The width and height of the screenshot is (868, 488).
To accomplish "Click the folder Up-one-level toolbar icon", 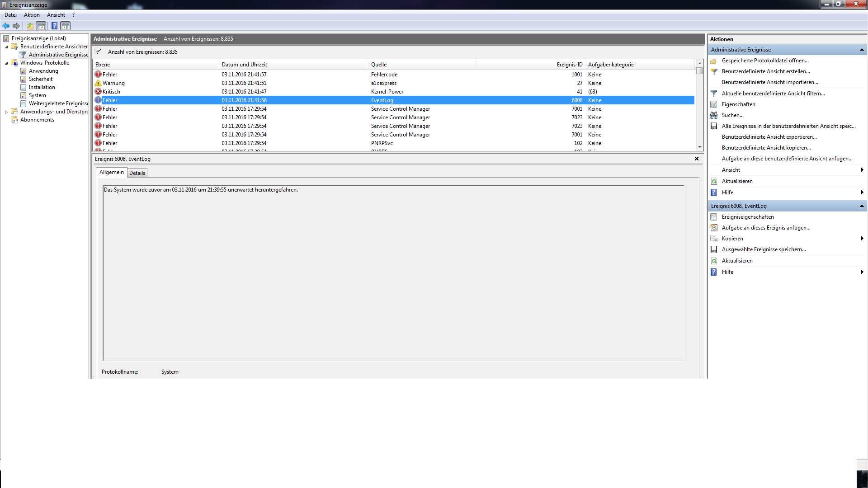I will [x=30, y=26].
